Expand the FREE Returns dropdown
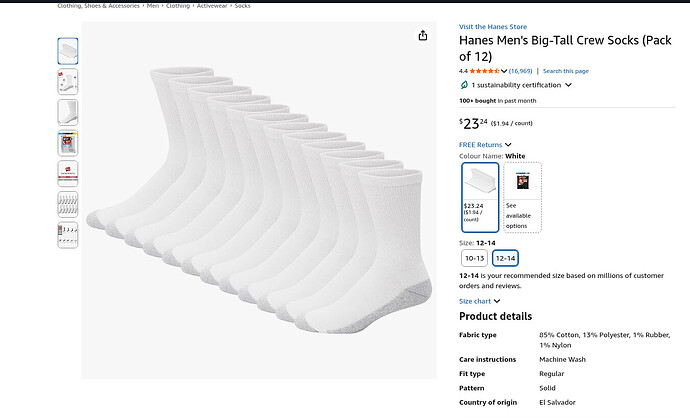 tap(485, 145)
